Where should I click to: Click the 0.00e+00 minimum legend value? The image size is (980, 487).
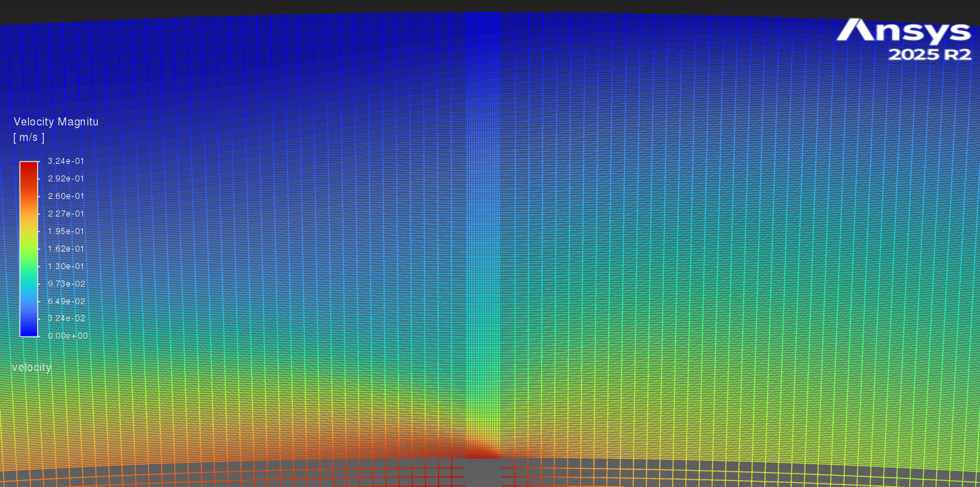67,336
